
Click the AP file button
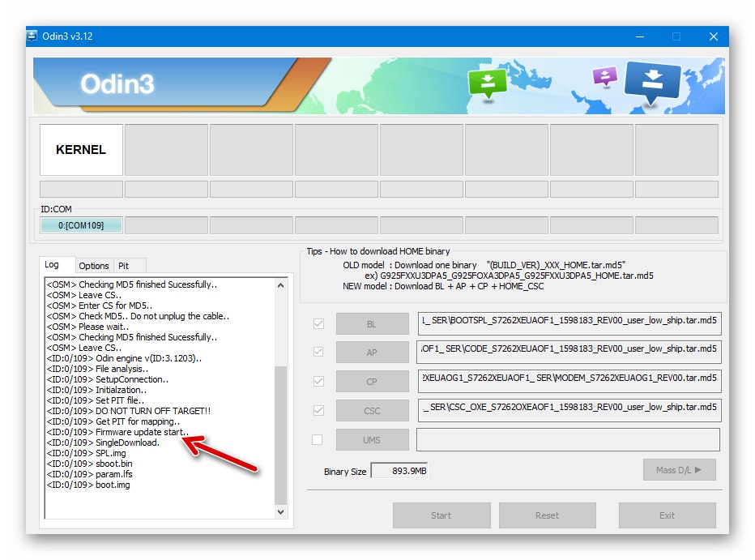372,353
